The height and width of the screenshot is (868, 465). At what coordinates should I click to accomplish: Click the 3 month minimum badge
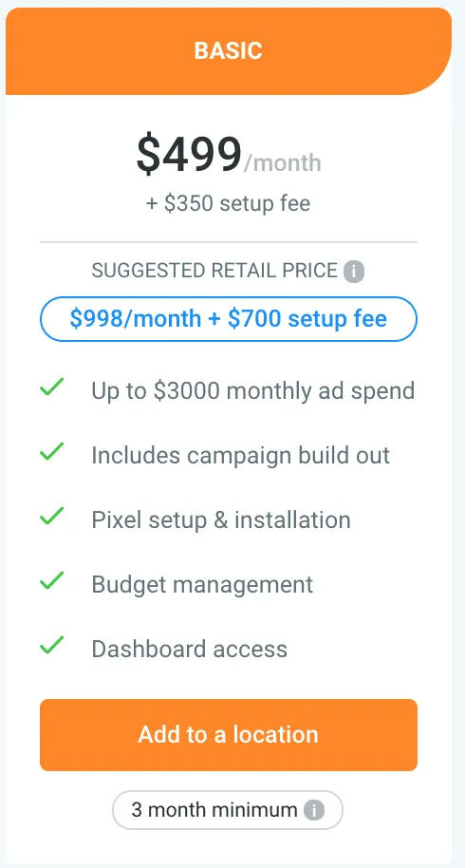(x=228, y=810)
